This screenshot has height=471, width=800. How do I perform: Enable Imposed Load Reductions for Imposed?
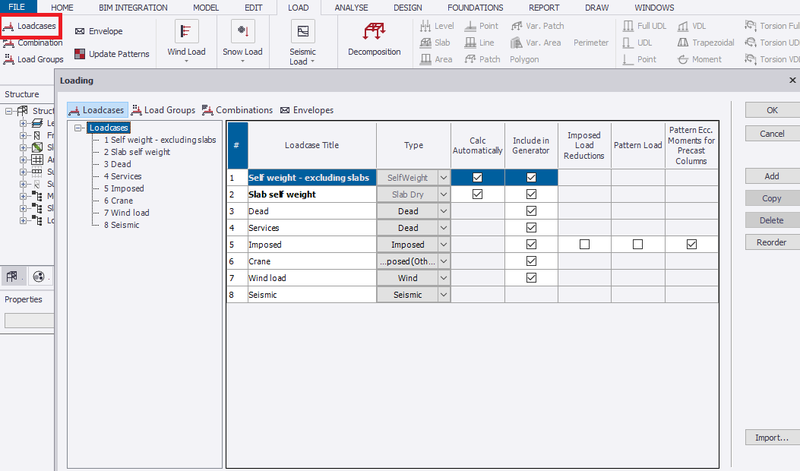pyautogui.click(x=585, y=244)
